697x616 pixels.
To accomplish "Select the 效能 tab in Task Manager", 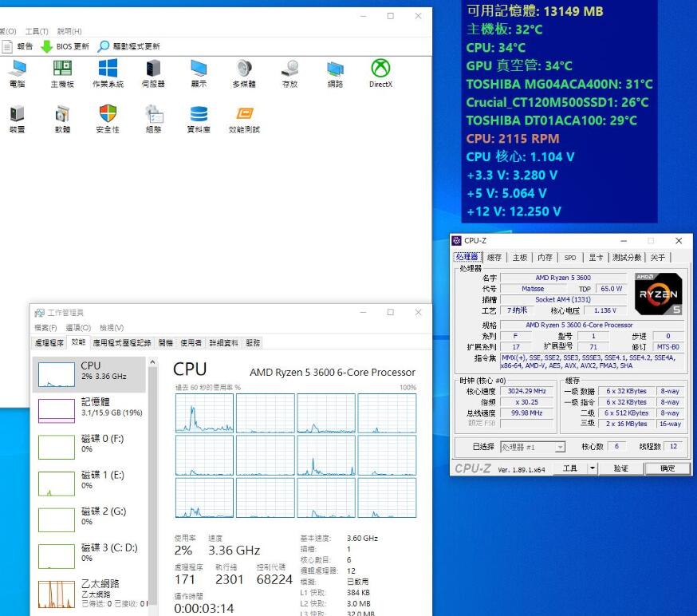I will [x=78, y=342].
